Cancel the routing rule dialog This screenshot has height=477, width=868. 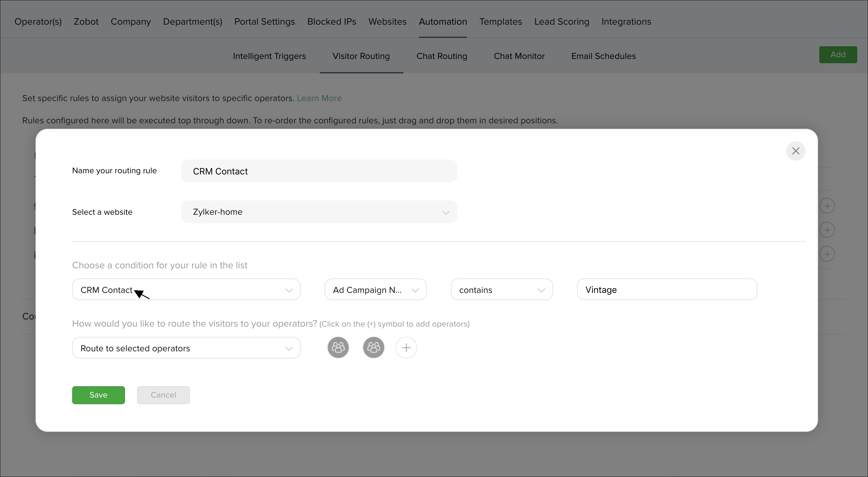pos(163,395)
